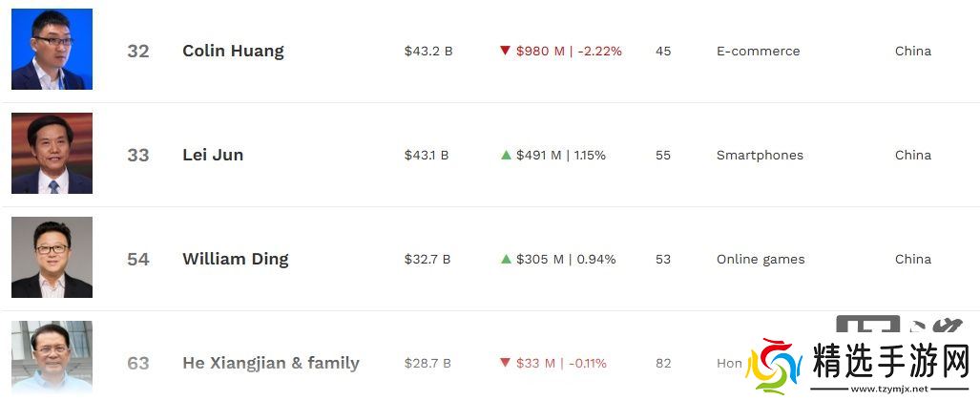The image size is (980, 401).
Task: Click China in Lei Jun's row
Action: tap(912, 155)
